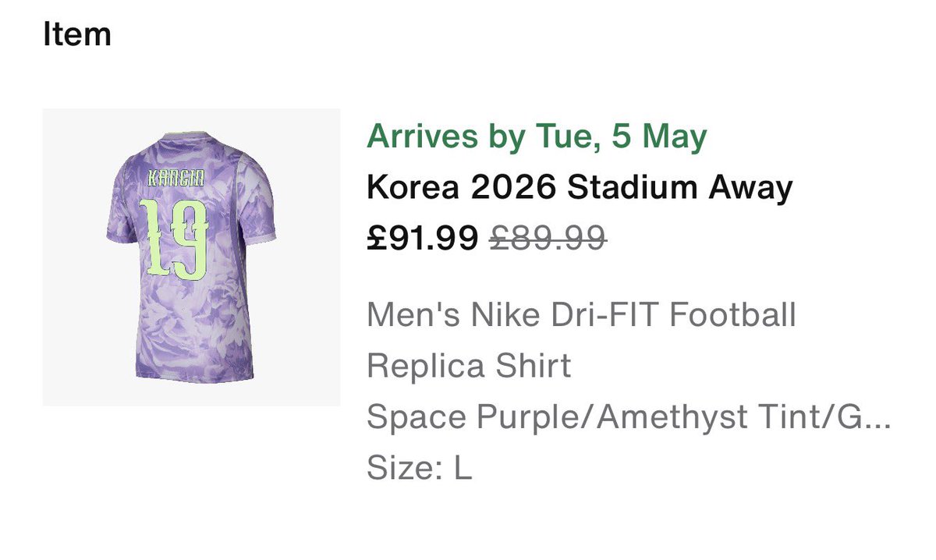Tap the 'Arrives by Tue, 5 May' delivery text

coord(537,137)
